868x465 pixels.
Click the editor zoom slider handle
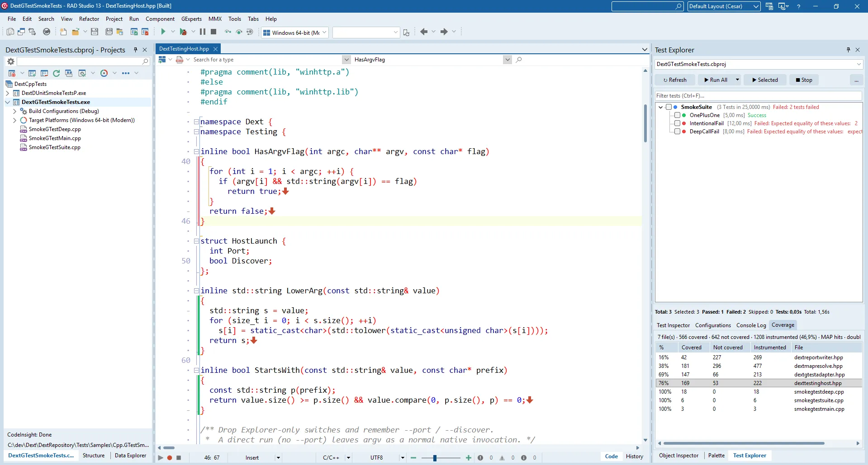tap(435, 458)
